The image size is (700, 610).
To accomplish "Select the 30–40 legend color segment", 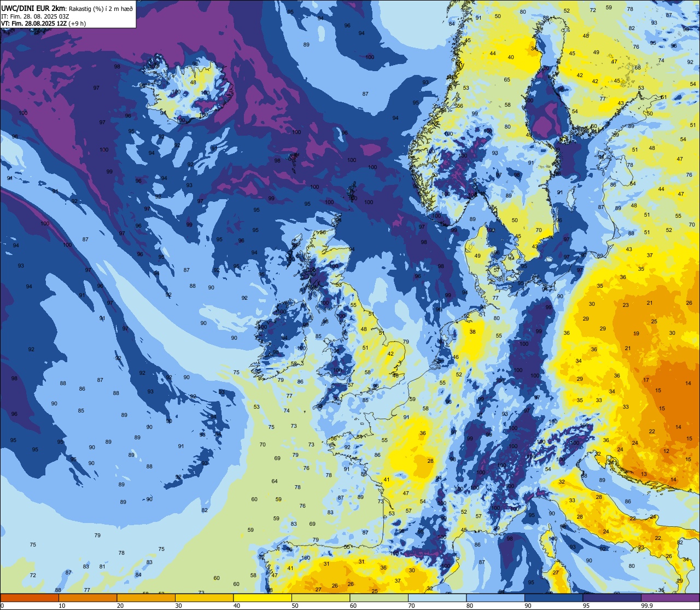I will click(204, 597).
